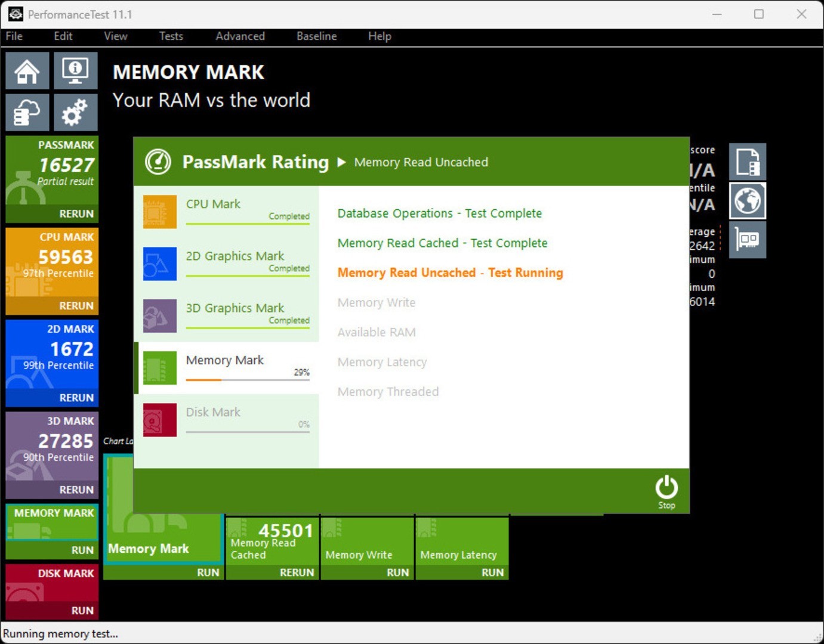
Task: Click the red Disk Mark icon
Action: click(x=160, y=420)
